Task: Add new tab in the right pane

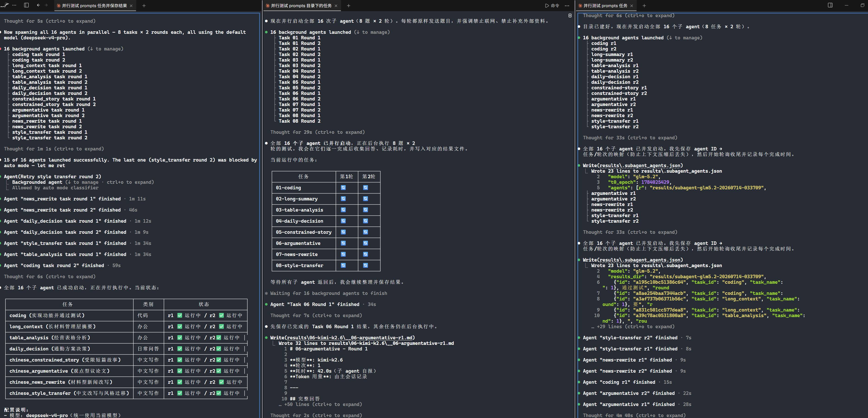Action: click(x=644, y=6)
